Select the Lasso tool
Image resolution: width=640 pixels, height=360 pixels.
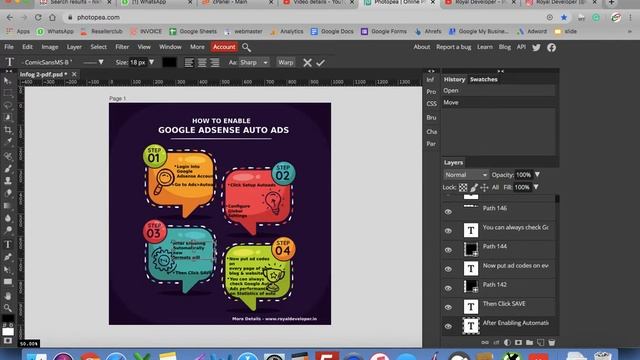(x=7, y=105)
